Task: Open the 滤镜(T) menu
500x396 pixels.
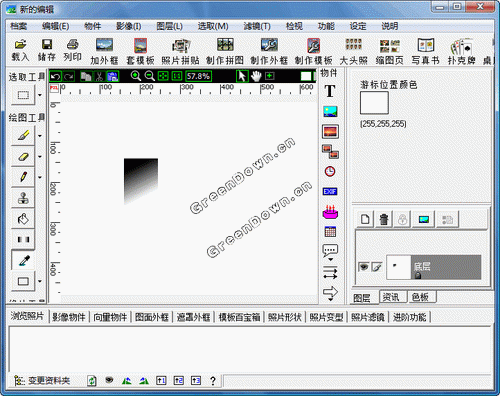Action: tap(257, 26)
